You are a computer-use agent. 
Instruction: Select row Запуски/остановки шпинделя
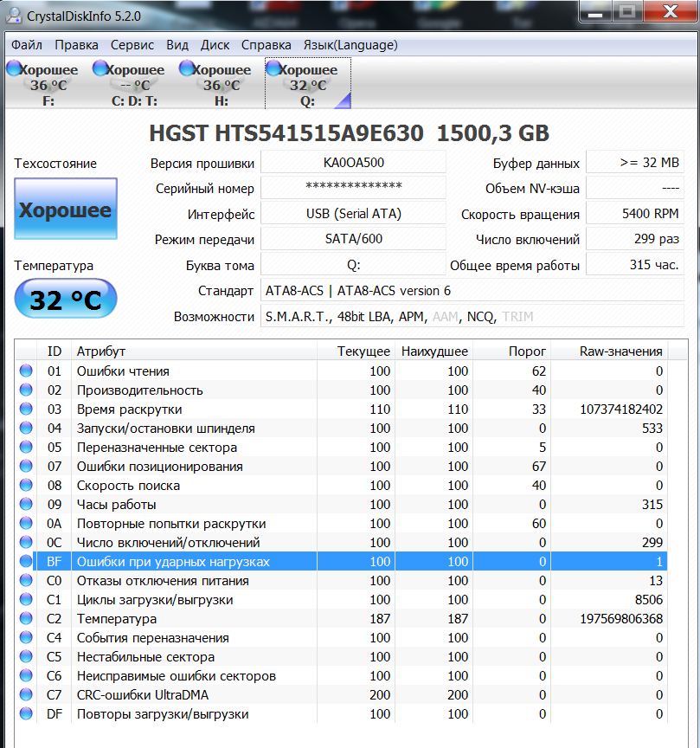point(342,428)
